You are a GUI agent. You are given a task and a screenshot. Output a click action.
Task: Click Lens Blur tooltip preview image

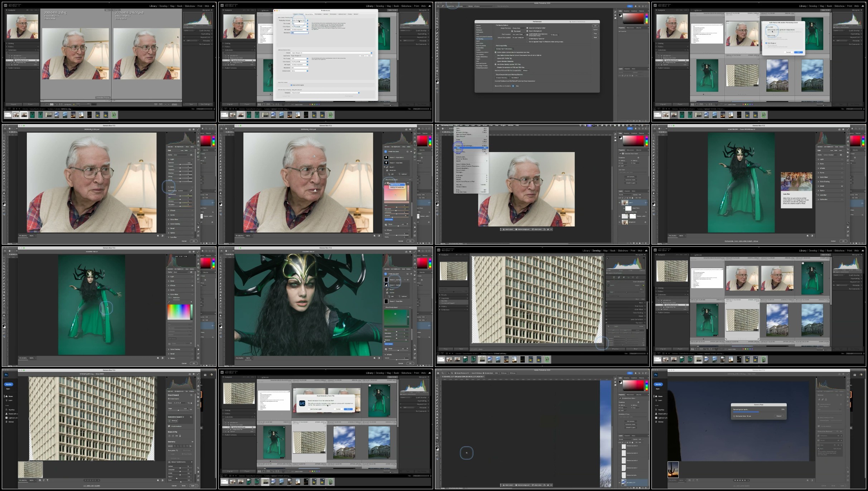click(x=796, y=181)
